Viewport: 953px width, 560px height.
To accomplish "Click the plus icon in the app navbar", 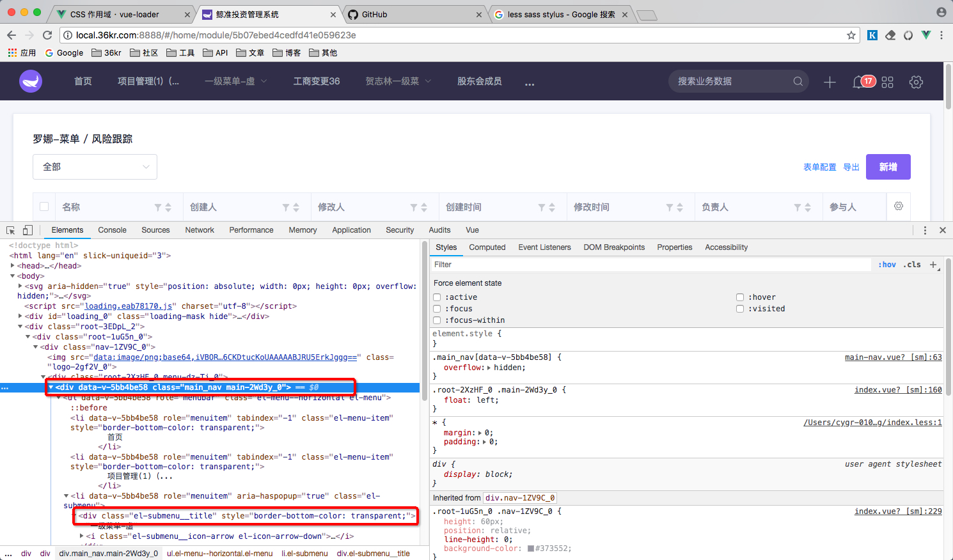I will coord(830,82).
